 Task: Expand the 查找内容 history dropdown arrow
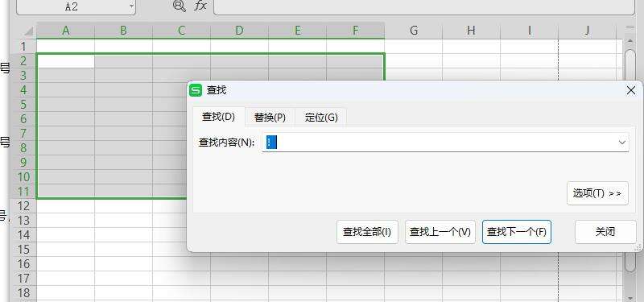pos(621,143)
